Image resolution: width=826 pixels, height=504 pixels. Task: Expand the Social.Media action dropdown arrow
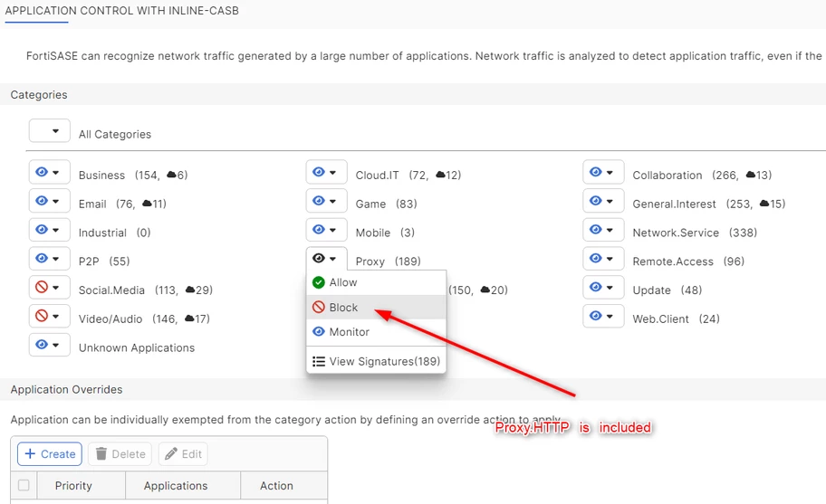pos(56,287)
